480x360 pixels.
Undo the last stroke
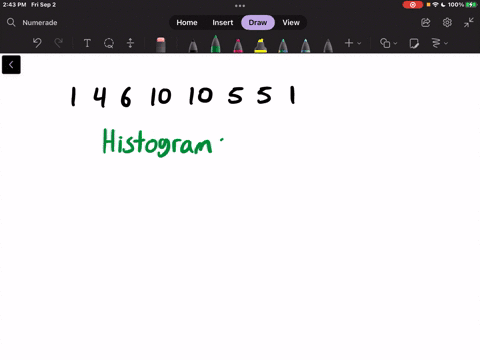click(x=37, y=43)
